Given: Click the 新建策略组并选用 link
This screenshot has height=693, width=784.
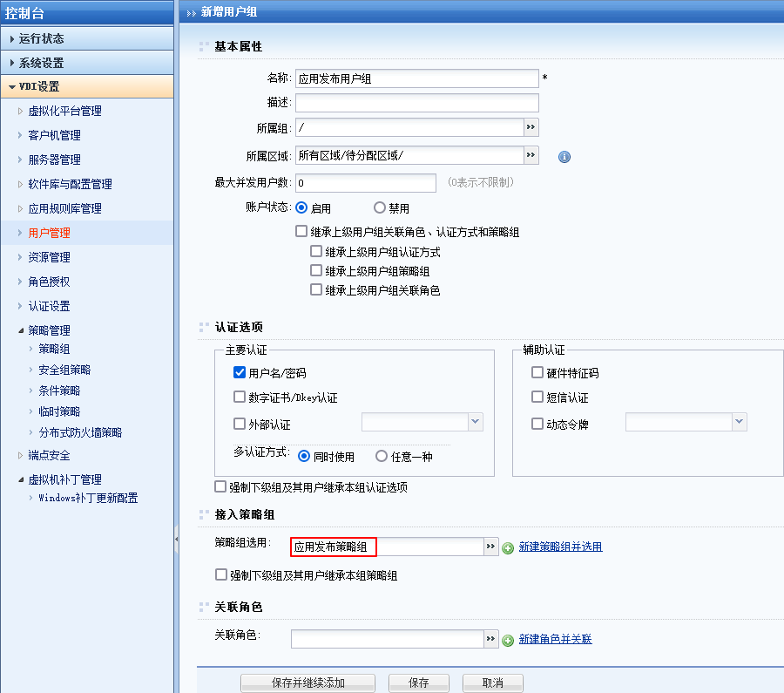Looking at the screenshot, I should coord(560,547).
